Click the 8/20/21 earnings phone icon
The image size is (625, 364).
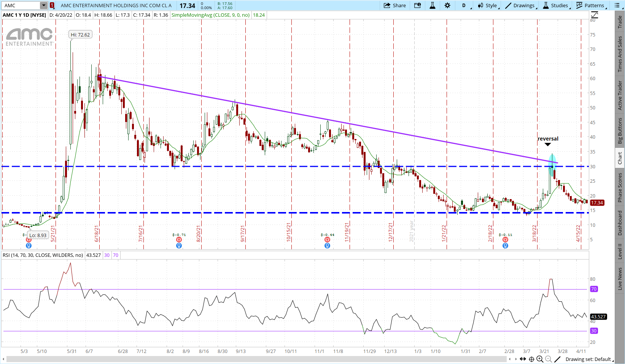[179, 240]
